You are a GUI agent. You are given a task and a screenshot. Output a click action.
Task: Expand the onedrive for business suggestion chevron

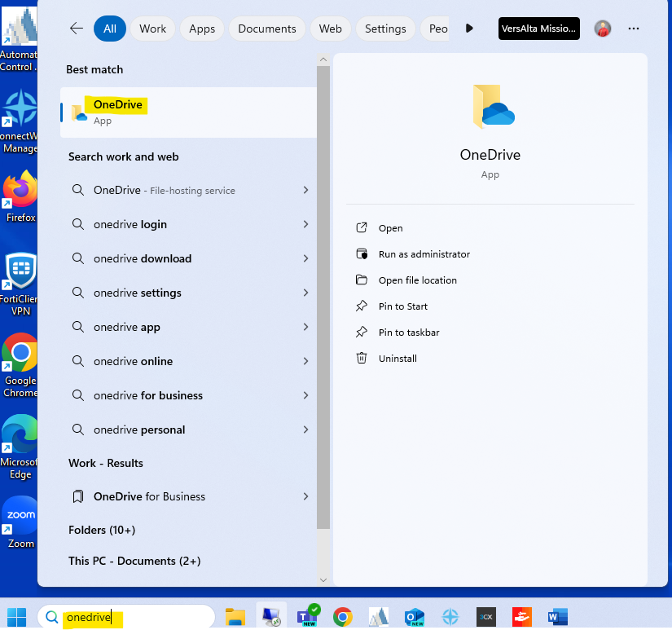pos(305,395)
